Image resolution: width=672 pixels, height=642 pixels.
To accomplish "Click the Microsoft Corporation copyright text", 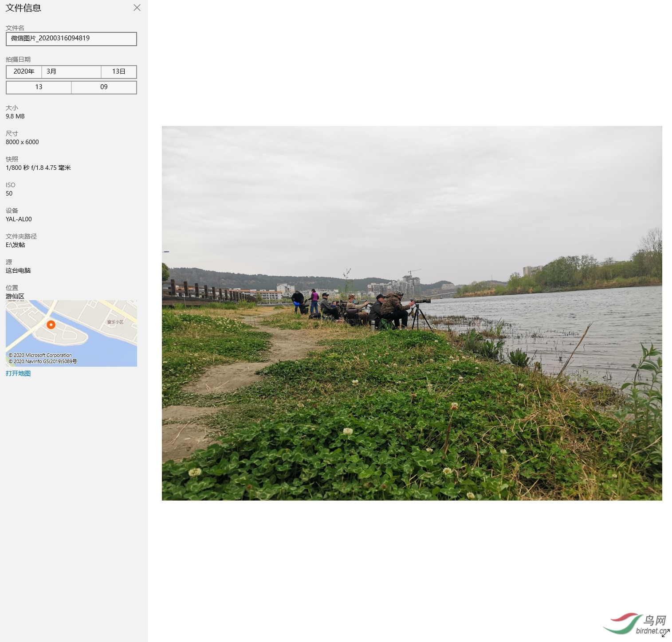I will (x=40, y=355).
